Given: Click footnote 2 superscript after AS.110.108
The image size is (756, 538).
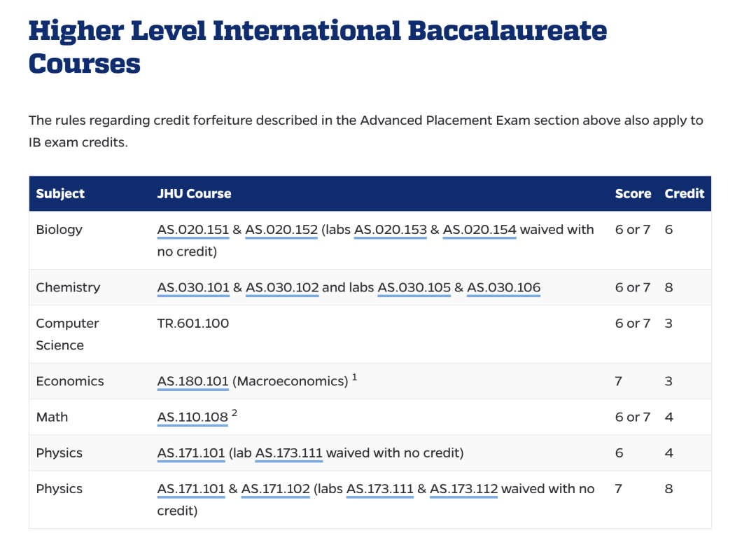Looking at the screenshot, I should point(234,413).
